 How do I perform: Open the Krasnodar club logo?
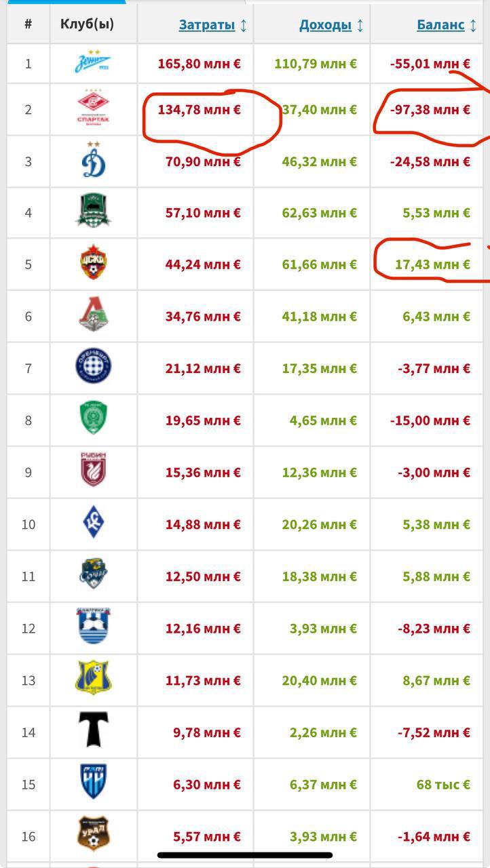pyautogui.click(x=94, y=213)
